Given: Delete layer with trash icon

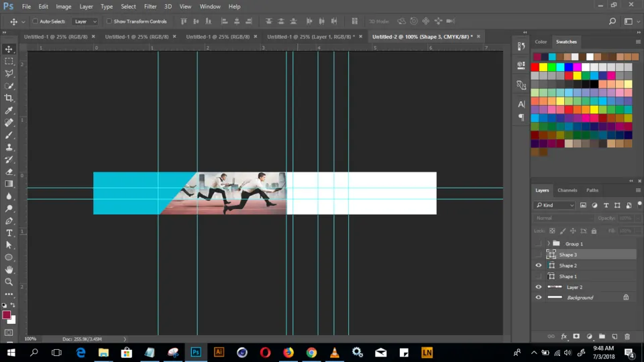Looking at the screenshot, I should [627, 337].
